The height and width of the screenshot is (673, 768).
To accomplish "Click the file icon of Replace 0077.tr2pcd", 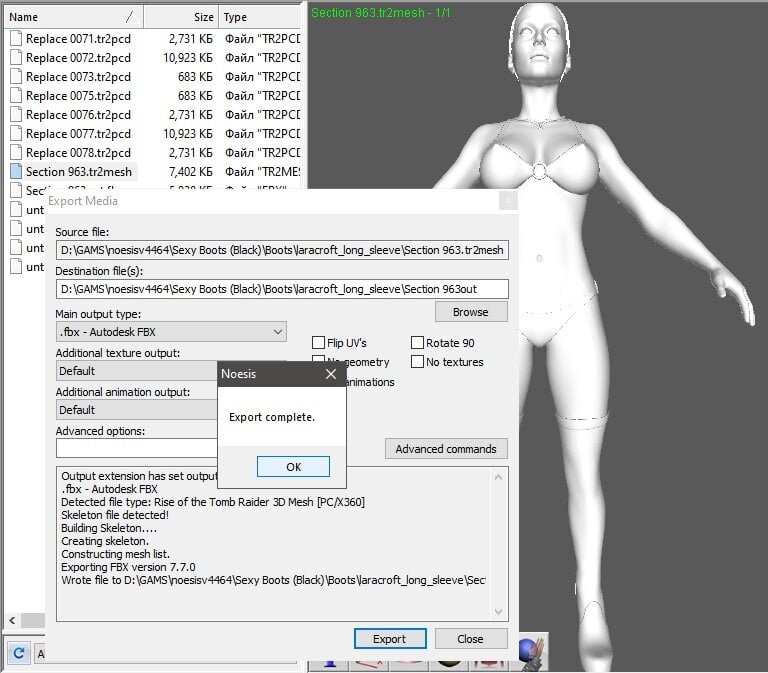I will pyautogui.click(x=16, y=133).
